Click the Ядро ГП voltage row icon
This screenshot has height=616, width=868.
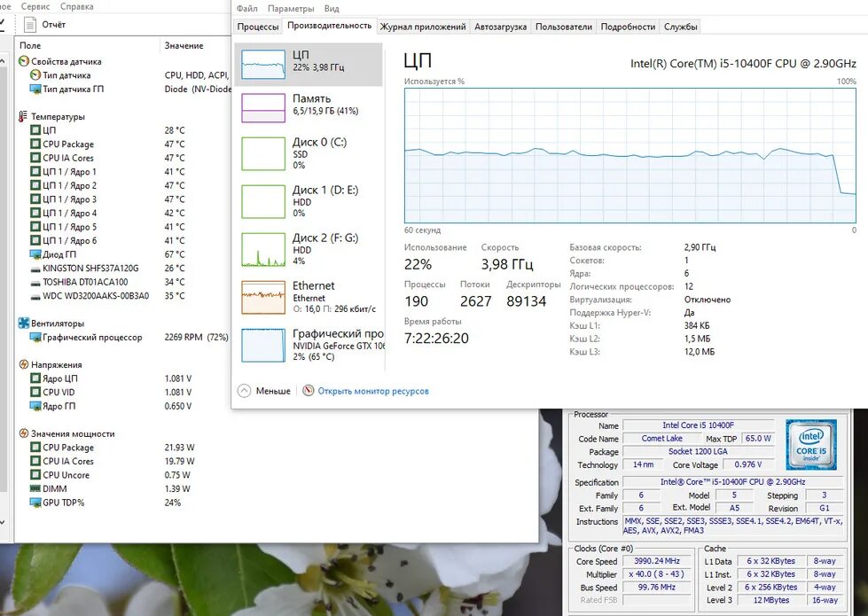[35, 406]
